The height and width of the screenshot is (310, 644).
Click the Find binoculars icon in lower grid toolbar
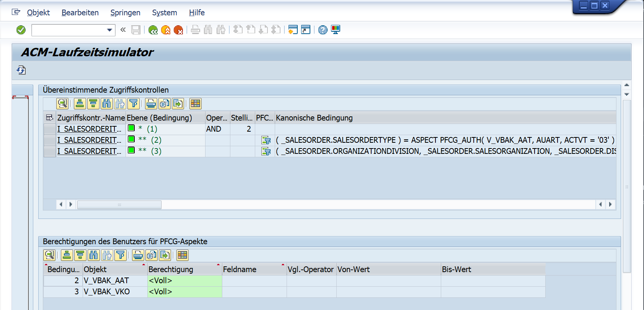coord(93,255)
